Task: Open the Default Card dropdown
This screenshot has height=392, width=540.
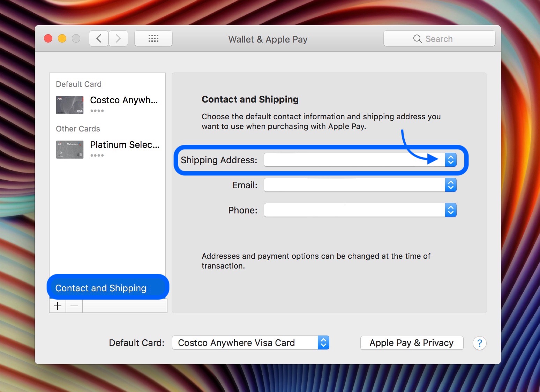Action: click(x=323, y=342)
